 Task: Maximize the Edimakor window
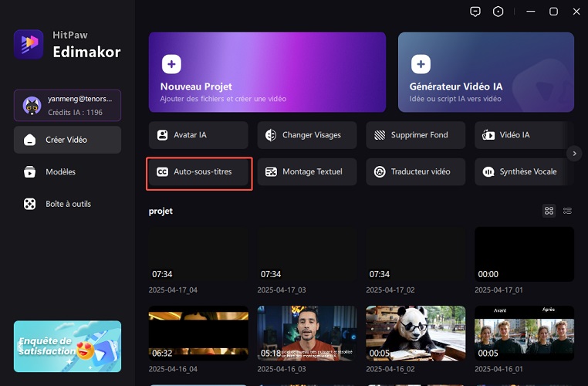[x=553, y=12]
